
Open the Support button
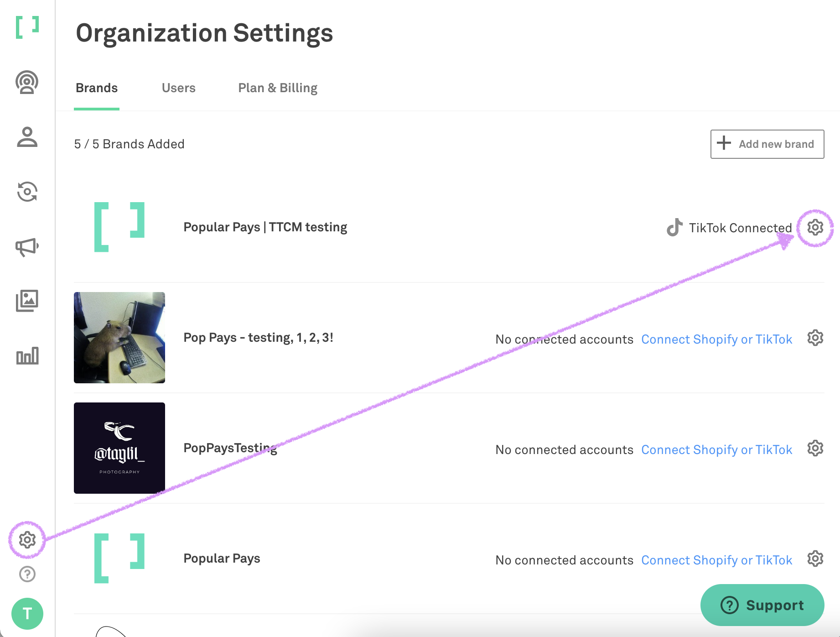pos(762,605)
